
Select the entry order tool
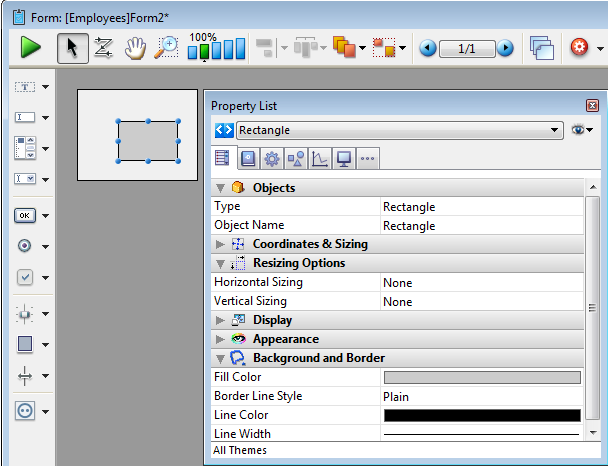coord(103,47)
